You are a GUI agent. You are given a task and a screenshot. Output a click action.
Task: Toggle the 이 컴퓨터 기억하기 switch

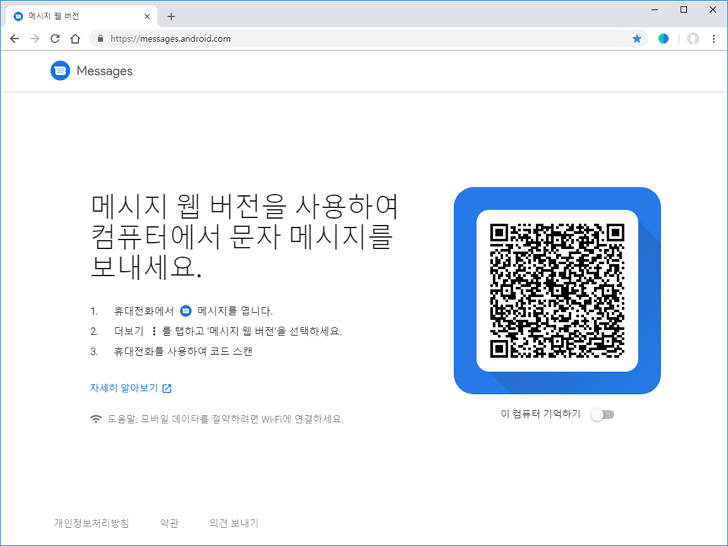[x=602, y=414]
